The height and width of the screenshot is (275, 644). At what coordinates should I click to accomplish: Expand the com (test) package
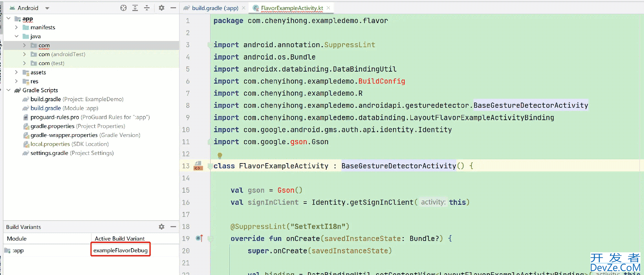(x=24, y=63)
